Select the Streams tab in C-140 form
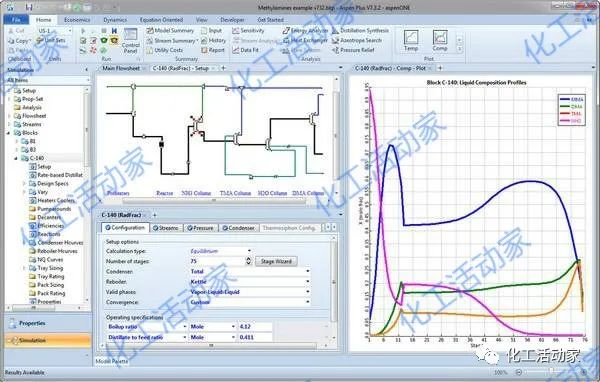Image resolution: width=600 pixels, height=382 pixels. (166, 228)
